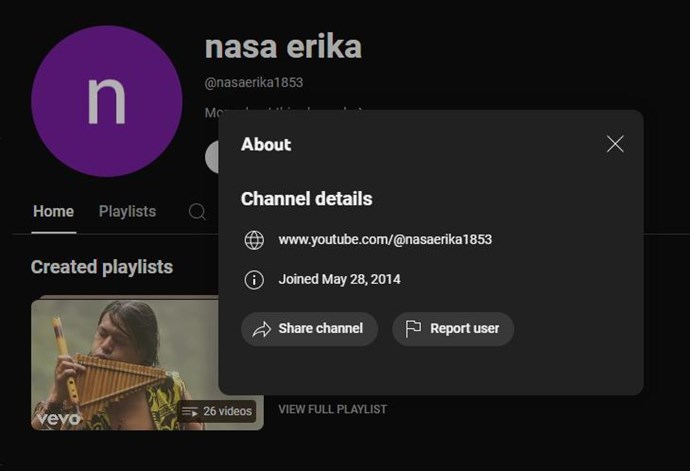Click the Share channel button
Image resolution: width=690 pixels, height=471 pixels.
[x=309, y=329]
